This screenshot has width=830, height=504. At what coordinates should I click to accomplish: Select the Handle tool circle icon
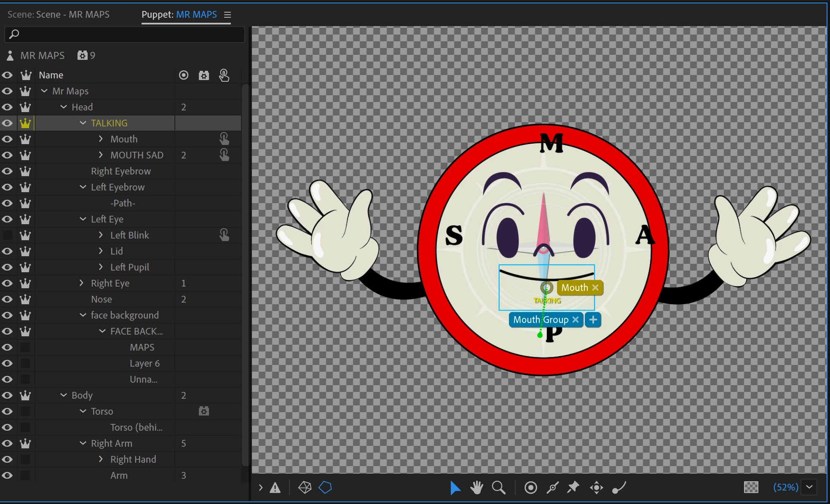click(x=530, y=488)
